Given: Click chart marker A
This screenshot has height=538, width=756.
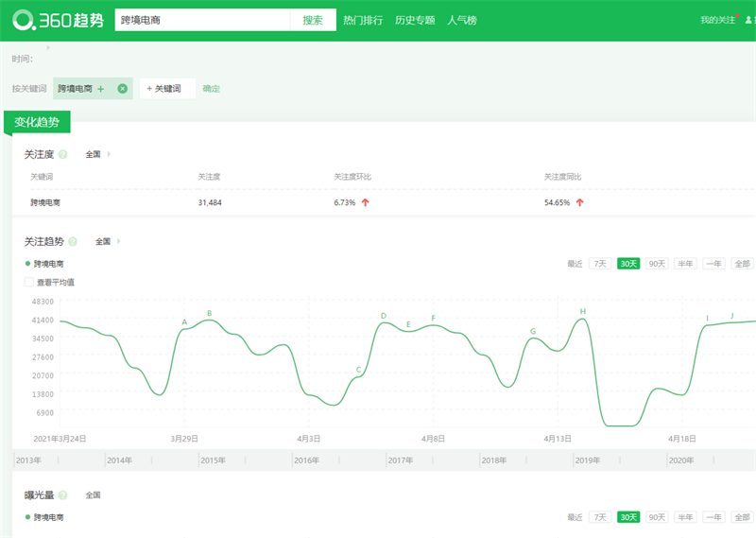Looking at the screenshot, I should click(184, 322).
